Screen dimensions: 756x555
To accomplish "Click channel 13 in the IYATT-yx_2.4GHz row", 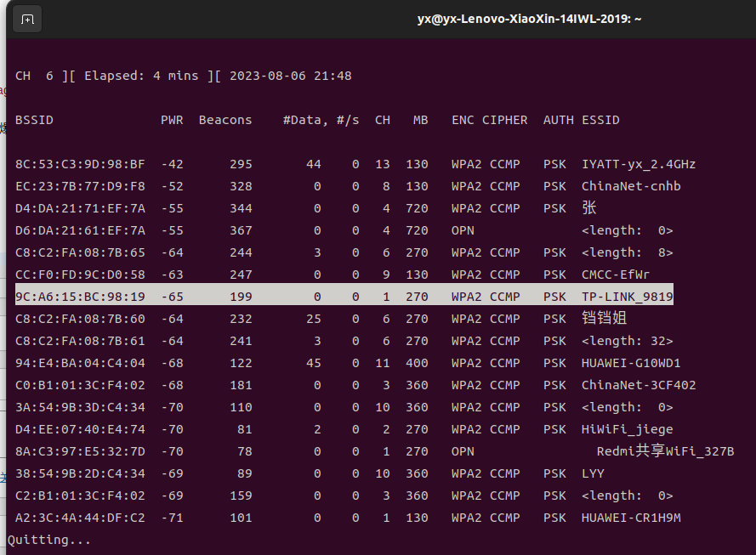I will 383,164.
